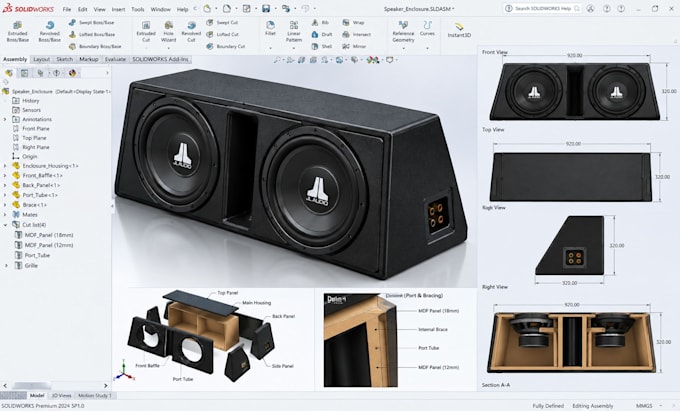Open the File menu

click(x=66, y=9)
